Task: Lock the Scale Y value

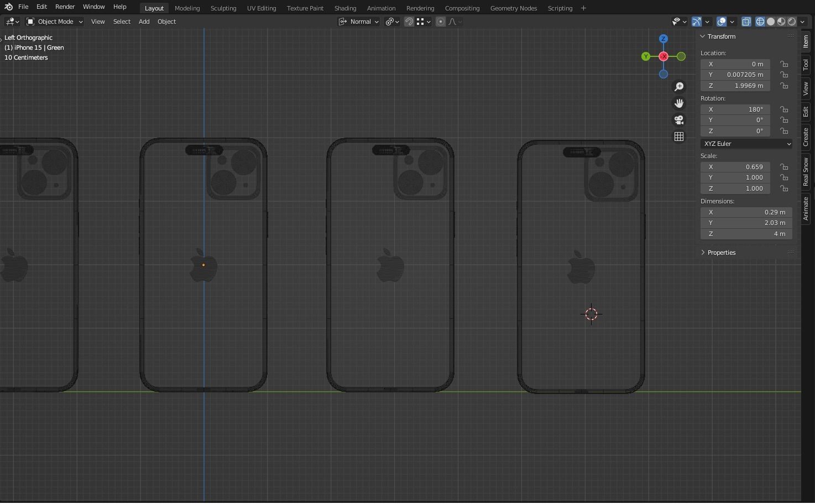Action: [784, 177]
